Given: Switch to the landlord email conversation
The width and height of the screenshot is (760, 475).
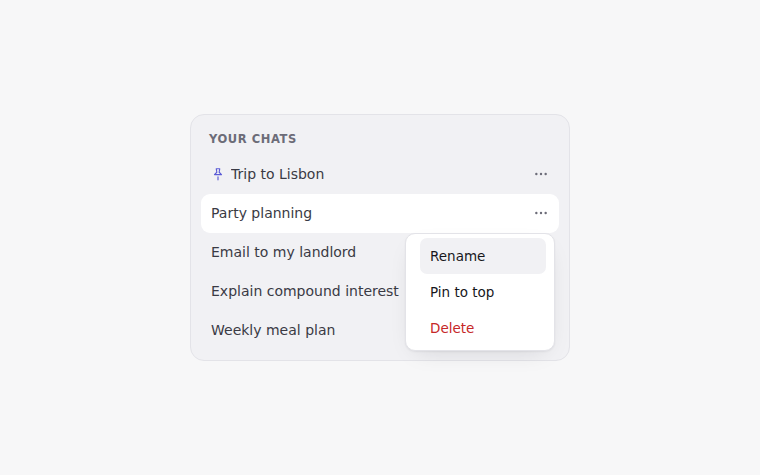Looking at the screenshot, I should (303, 252).
